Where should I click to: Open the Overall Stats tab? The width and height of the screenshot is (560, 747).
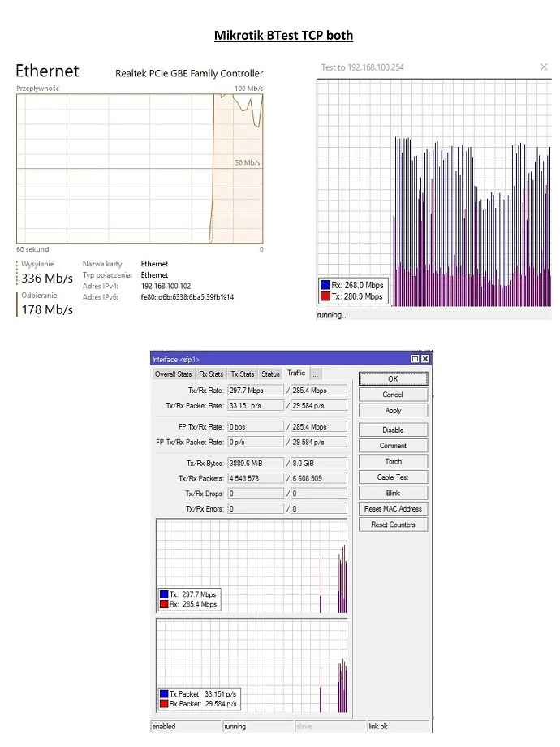pos(174,374)
